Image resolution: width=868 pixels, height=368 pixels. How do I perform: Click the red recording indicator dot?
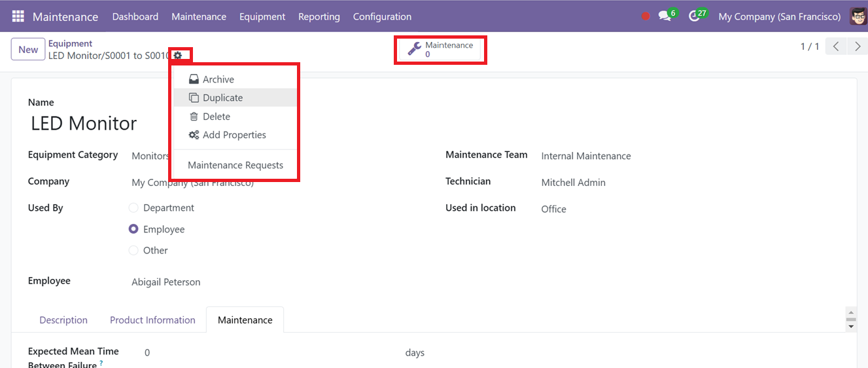click(x=646, y=16)
